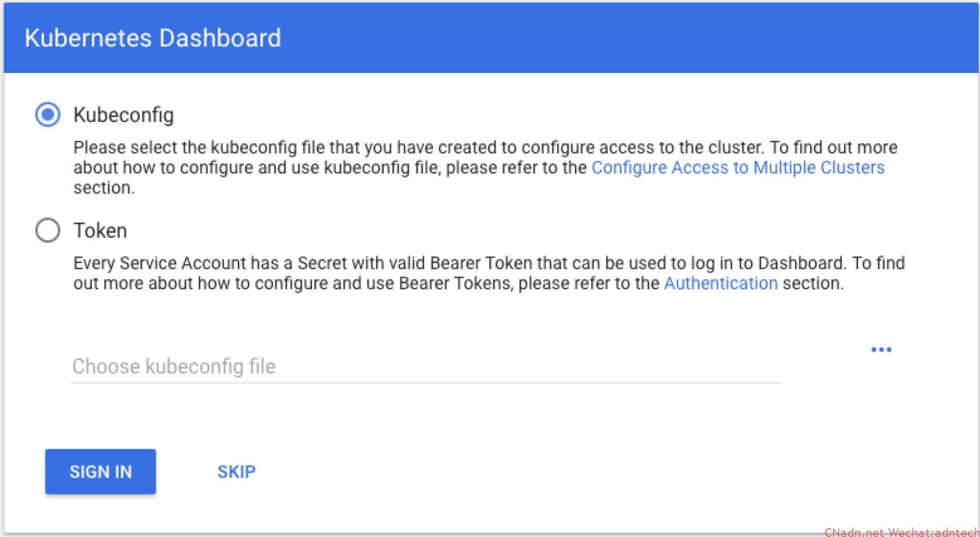Click the Kubeconfig description paragraph text
The image size is (980, 537).
click(486, 167)
